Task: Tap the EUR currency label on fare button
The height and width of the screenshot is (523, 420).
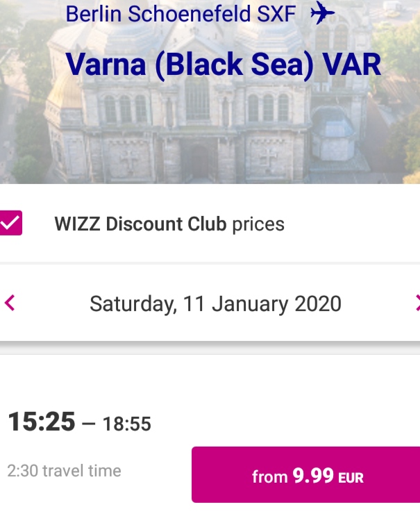Action: pos(351,478)
